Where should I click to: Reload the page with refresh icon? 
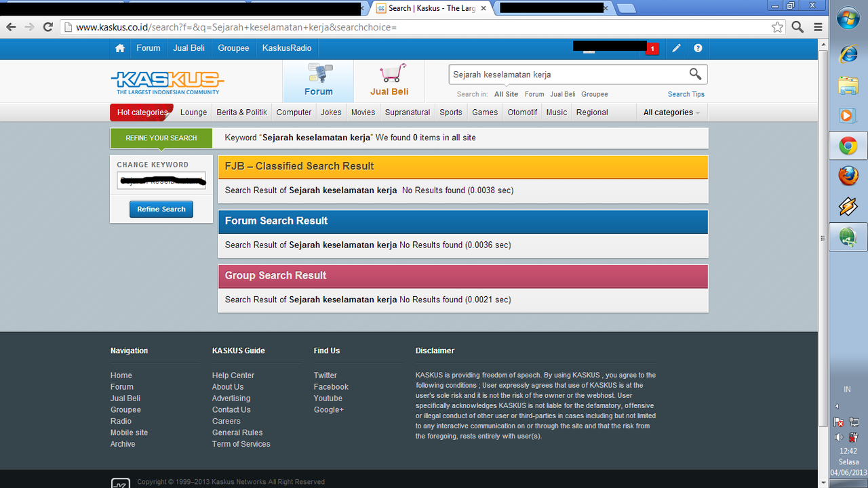click(x=47, y=27)
